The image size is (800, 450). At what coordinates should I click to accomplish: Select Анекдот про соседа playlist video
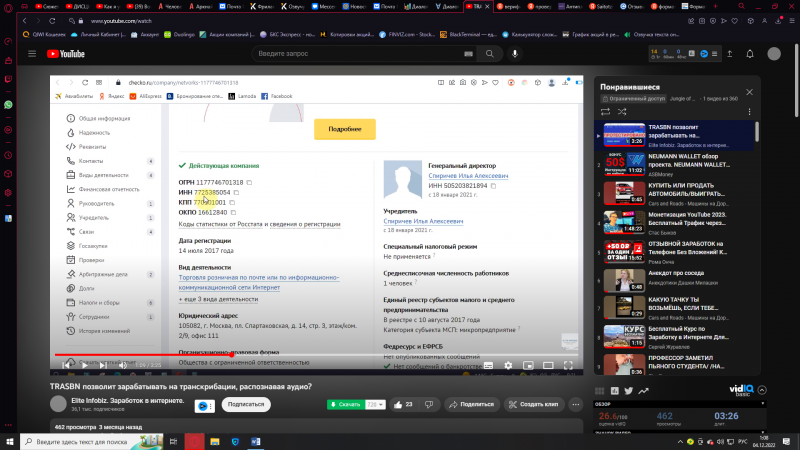(674, 280)
